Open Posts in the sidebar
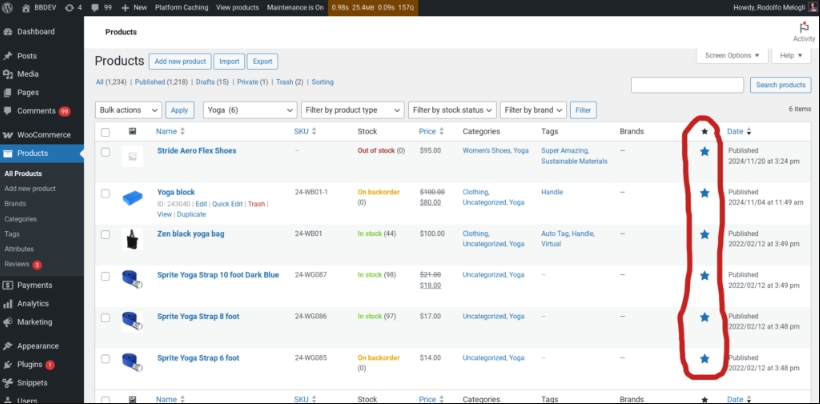Screen dimensions: 820x404 pos(27,56)
